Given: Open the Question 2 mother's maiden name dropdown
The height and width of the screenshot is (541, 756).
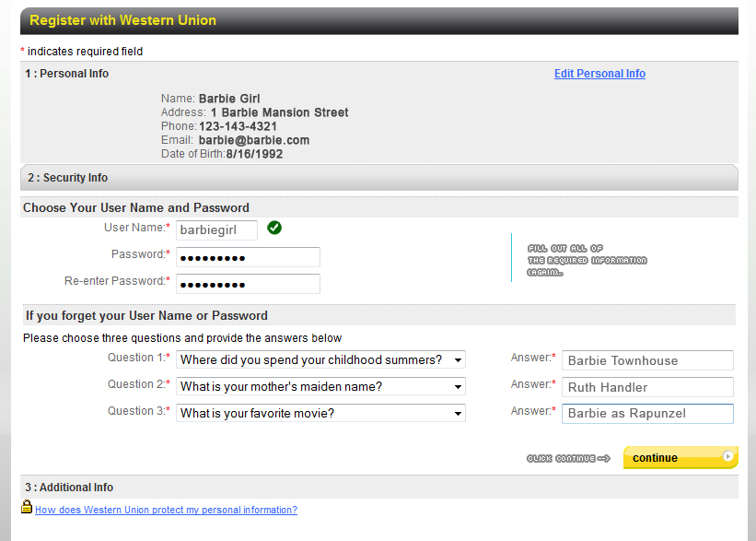Looking at the screenshot, I should click(320, 386).
